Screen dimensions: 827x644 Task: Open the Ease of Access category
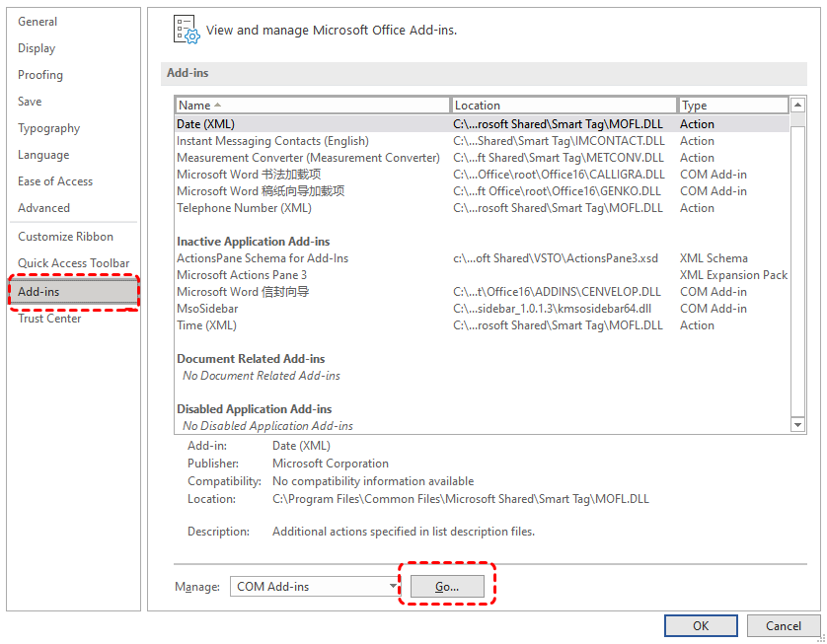55,181
